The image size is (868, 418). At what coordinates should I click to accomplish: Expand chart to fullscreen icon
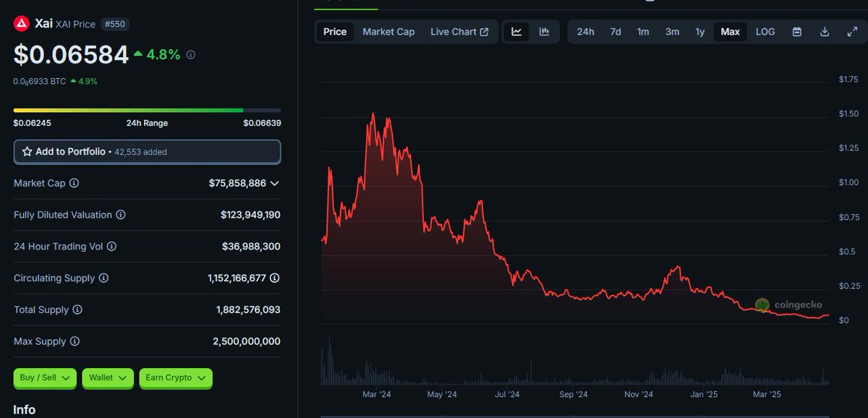point(852,32)
